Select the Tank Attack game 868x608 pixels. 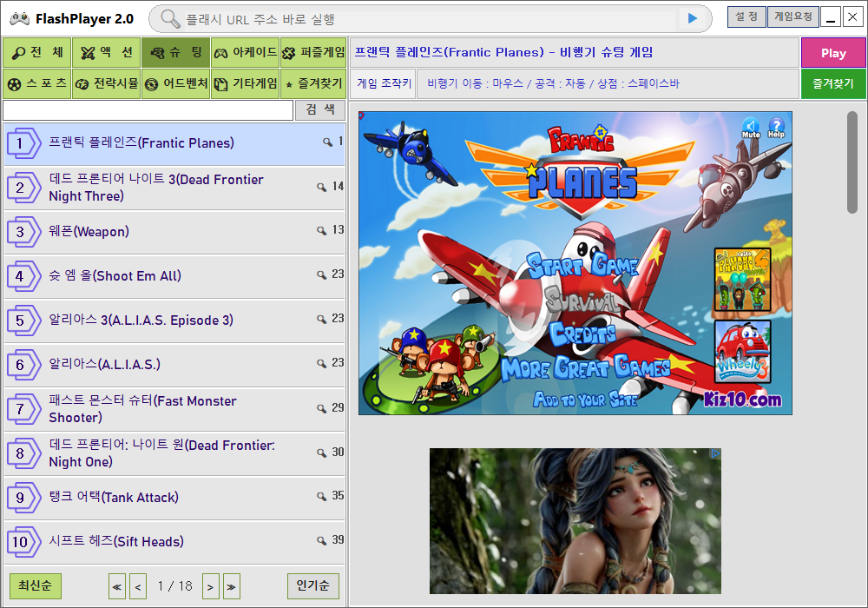pyautogui.click(x=174, y=498)
